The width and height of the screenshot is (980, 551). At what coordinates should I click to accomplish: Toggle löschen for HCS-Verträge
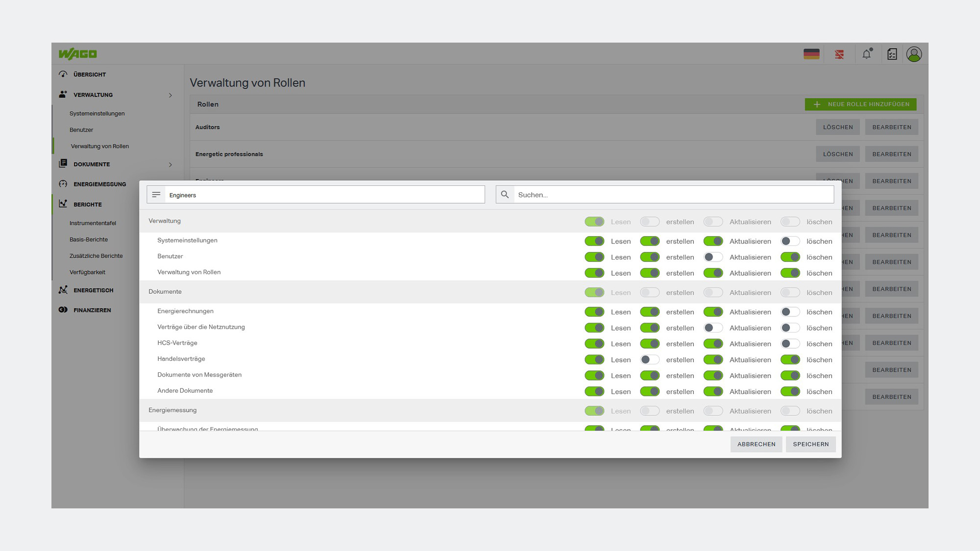pyautogui.click(x=790, y=344)
